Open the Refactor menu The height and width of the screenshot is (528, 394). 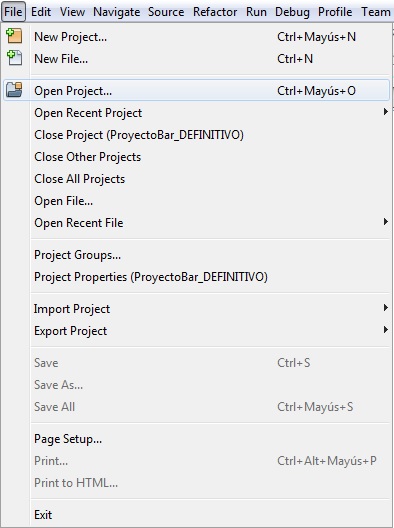(215, 12)
